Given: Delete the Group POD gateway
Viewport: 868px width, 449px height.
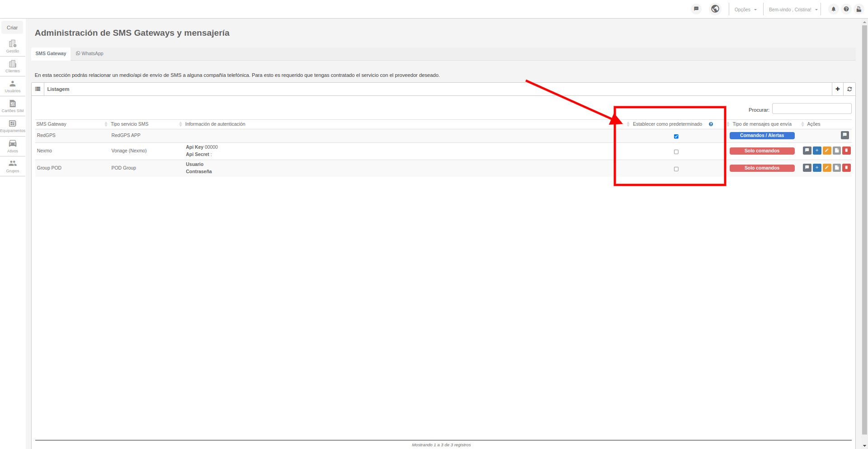Looking at the screenshot, I should coord(847,168).
